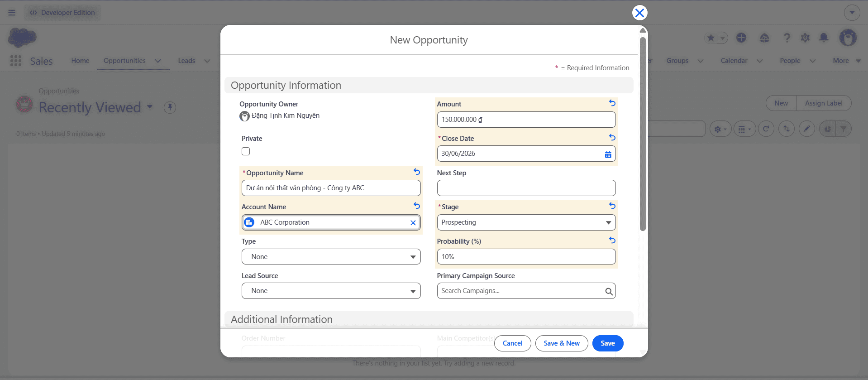Open the Favorites star icon
Viewport: 868px width, 380px height.
[x=711, y=38]
